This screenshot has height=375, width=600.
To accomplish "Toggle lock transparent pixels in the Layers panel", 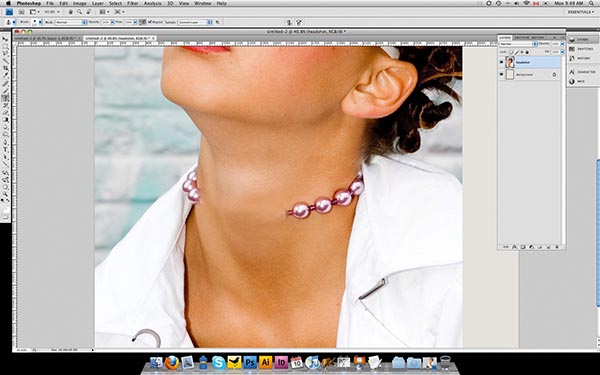I will click(512, 52).
